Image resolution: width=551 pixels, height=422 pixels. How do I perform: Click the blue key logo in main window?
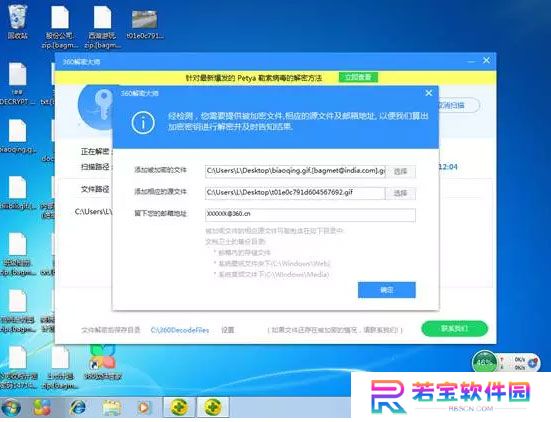coord(96,107)
